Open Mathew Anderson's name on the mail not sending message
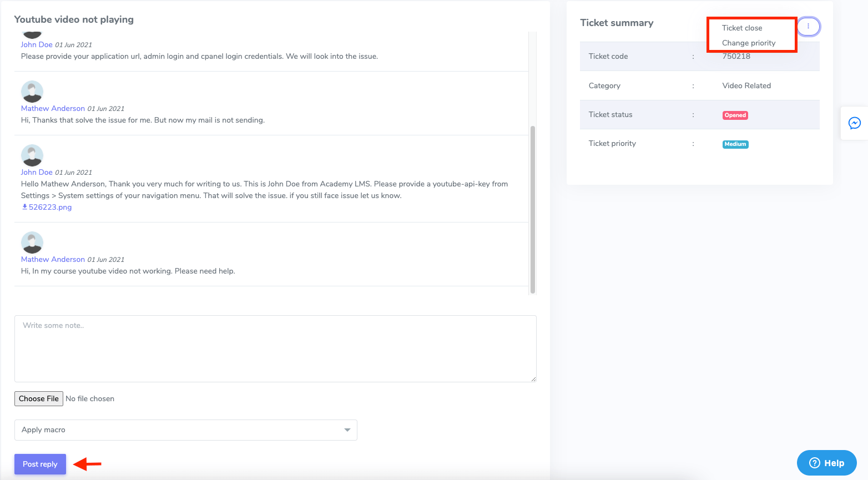 (x=53, y=108)
